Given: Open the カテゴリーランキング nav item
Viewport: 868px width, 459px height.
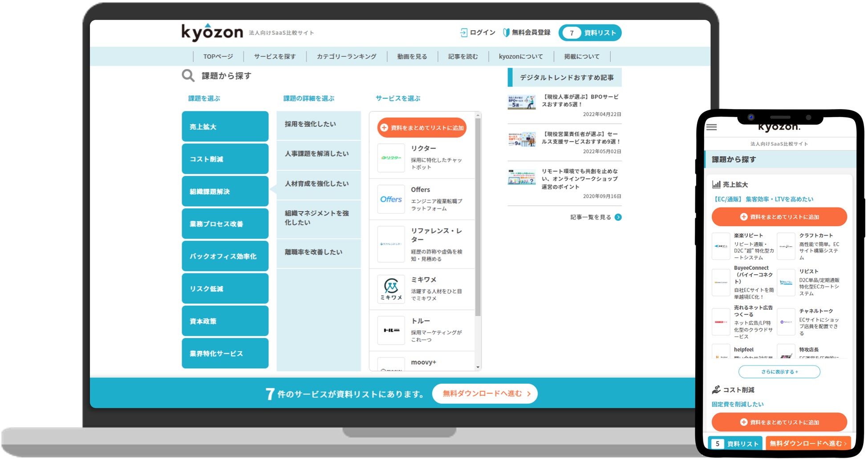Looking at the screenshot, I should tap(346, 57).
